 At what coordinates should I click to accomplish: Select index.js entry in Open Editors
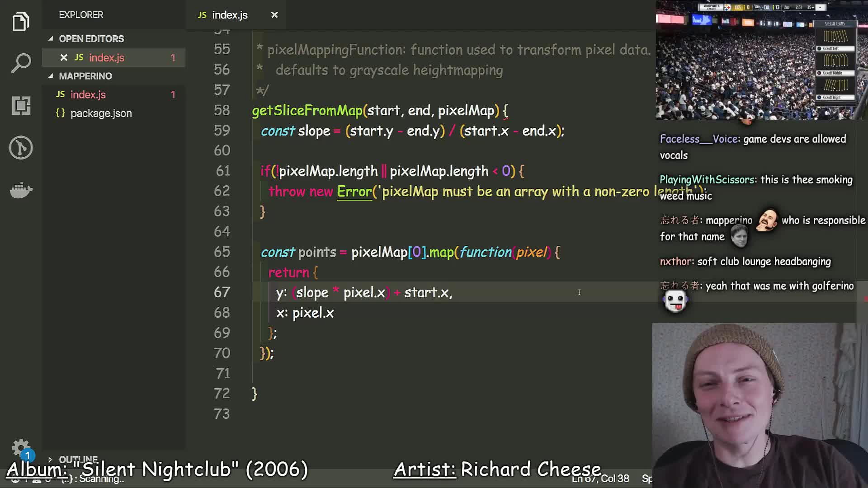pyautogui.click(x=113, y=57)
